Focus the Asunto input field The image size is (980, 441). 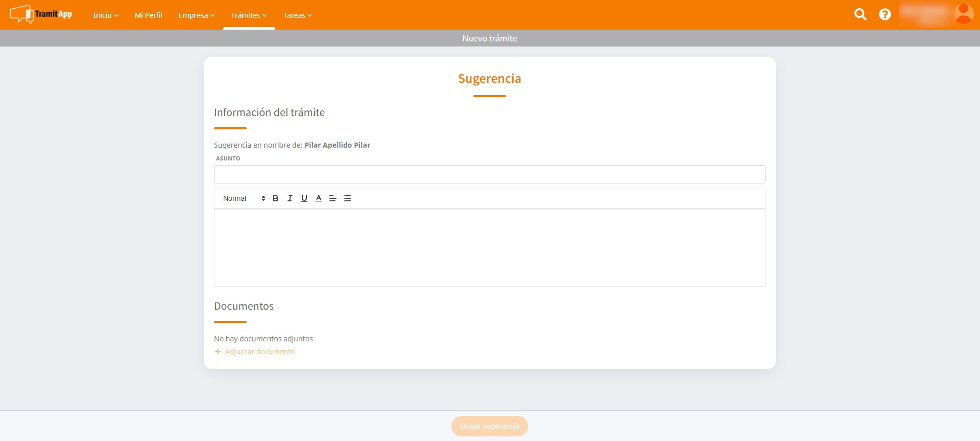(x=489, y=174)
